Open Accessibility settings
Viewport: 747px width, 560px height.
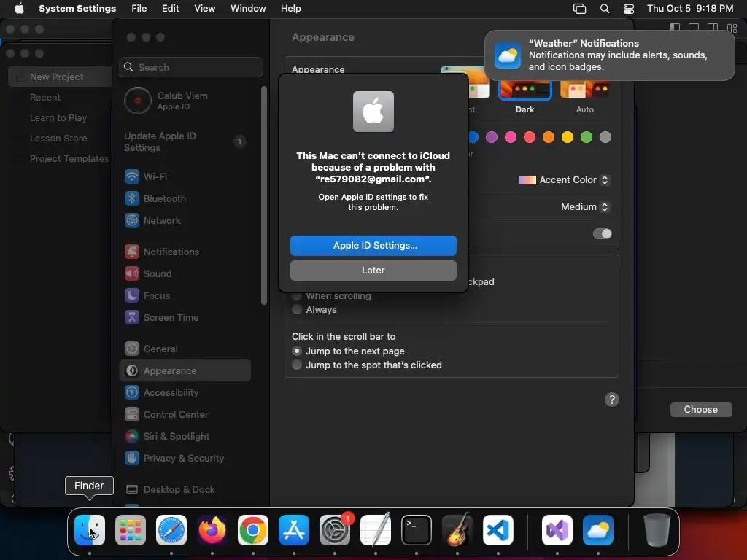click(185, 393)
